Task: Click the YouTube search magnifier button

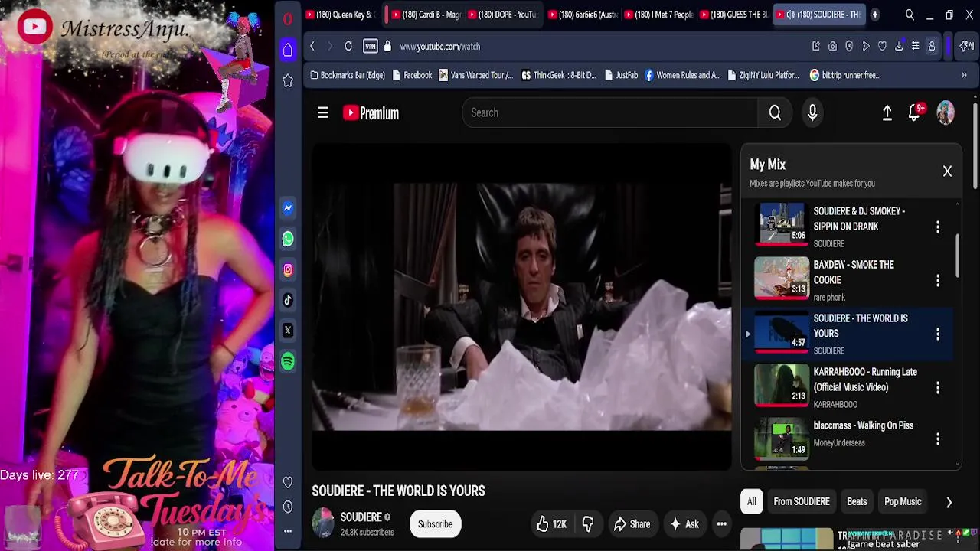Action: coord(775,113)
